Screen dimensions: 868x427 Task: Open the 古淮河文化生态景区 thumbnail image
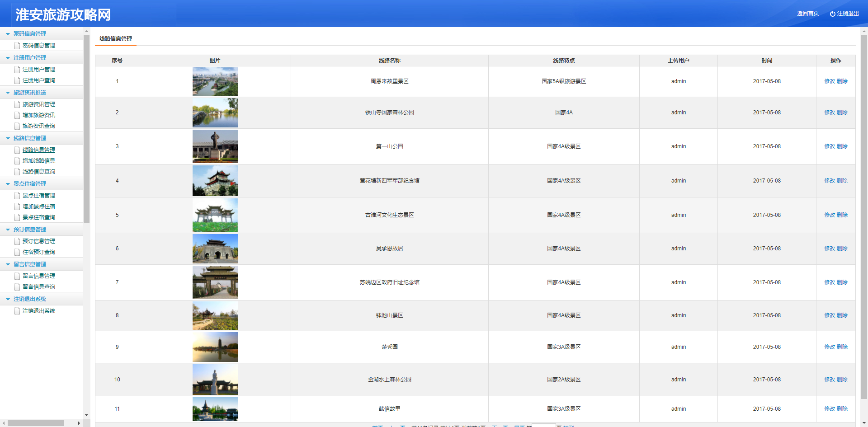point(215,215)
